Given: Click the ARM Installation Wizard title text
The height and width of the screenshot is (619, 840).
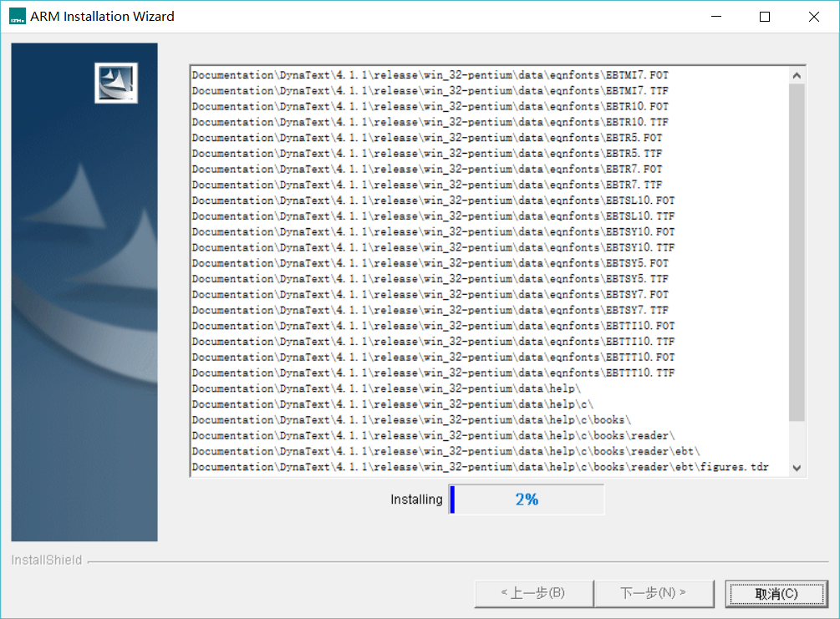Looking at the screenshot, I should point(102,17).
